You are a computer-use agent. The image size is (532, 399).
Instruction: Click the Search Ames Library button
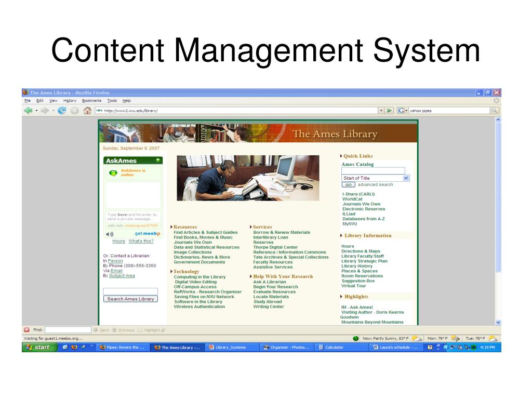click(130, 299)
